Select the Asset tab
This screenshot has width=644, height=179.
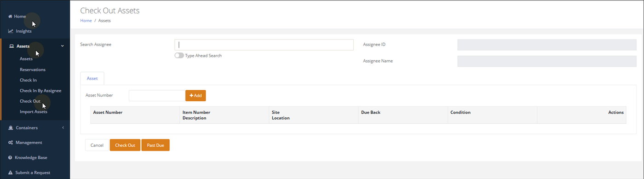coord(92,79)
